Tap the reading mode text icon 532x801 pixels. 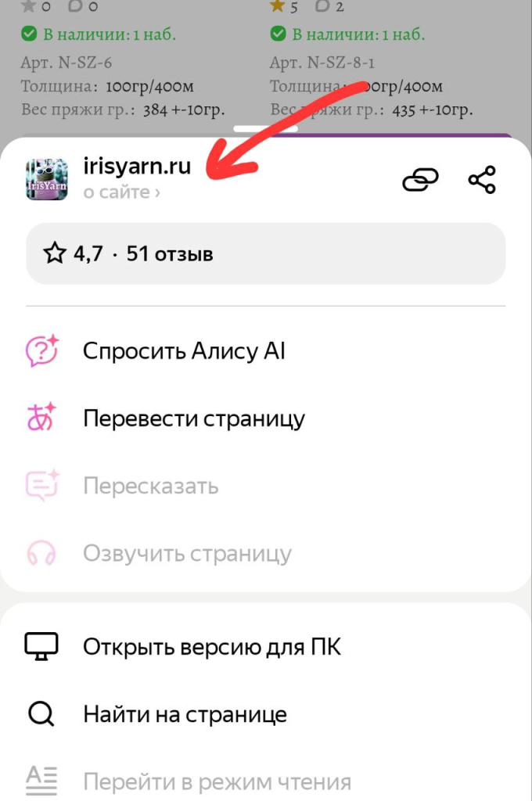point(41,781)
